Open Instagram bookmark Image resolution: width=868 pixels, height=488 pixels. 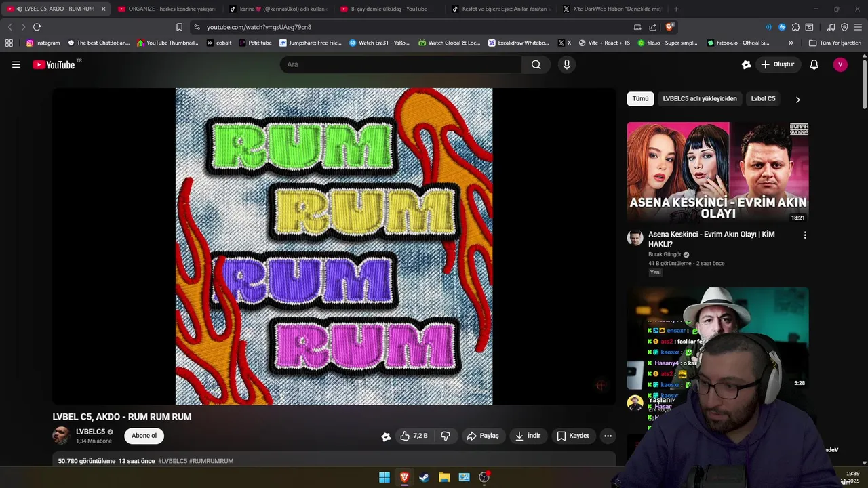[x=43, y=43]
